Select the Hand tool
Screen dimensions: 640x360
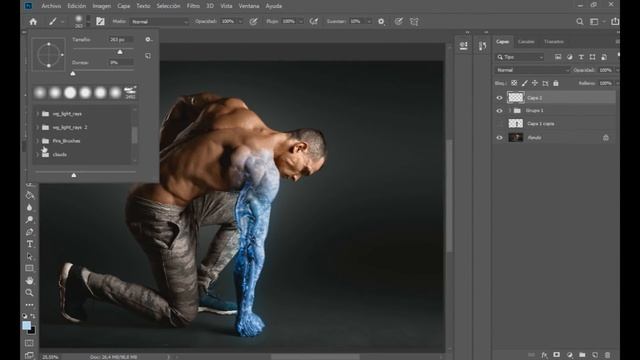29,280
